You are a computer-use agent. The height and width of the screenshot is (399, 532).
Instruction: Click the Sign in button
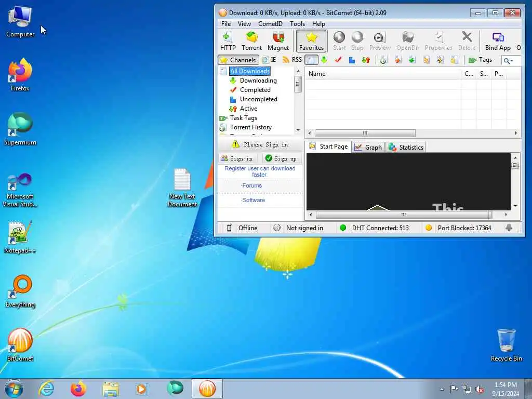(x=237, y=158)
